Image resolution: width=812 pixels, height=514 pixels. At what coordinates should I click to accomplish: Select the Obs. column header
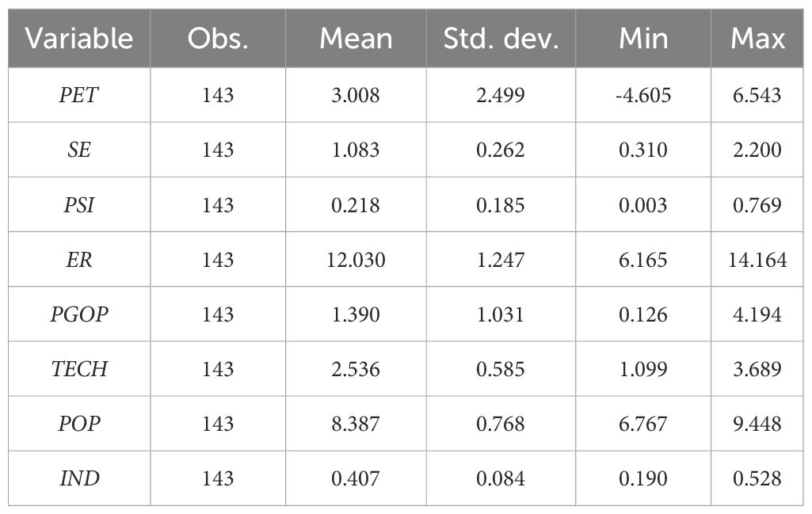(x=218, y=38)
